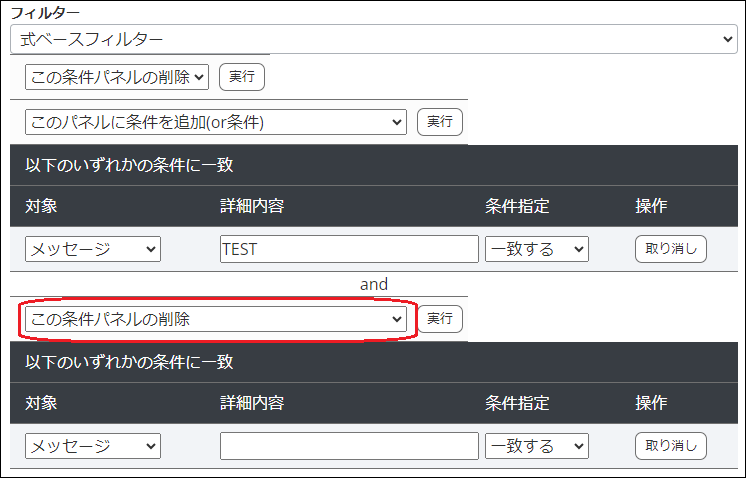Click the フィルター label at the top
746x478 pixels.
(x=45, y=15)
